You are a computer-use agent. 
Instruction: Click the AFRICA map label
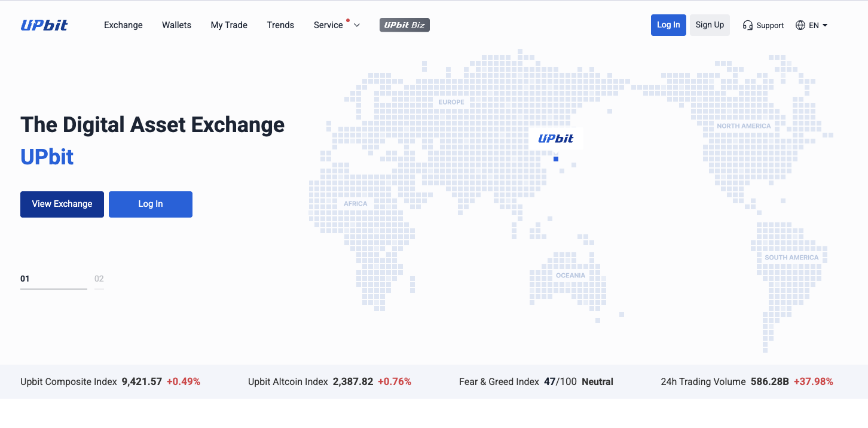(356, 204)
